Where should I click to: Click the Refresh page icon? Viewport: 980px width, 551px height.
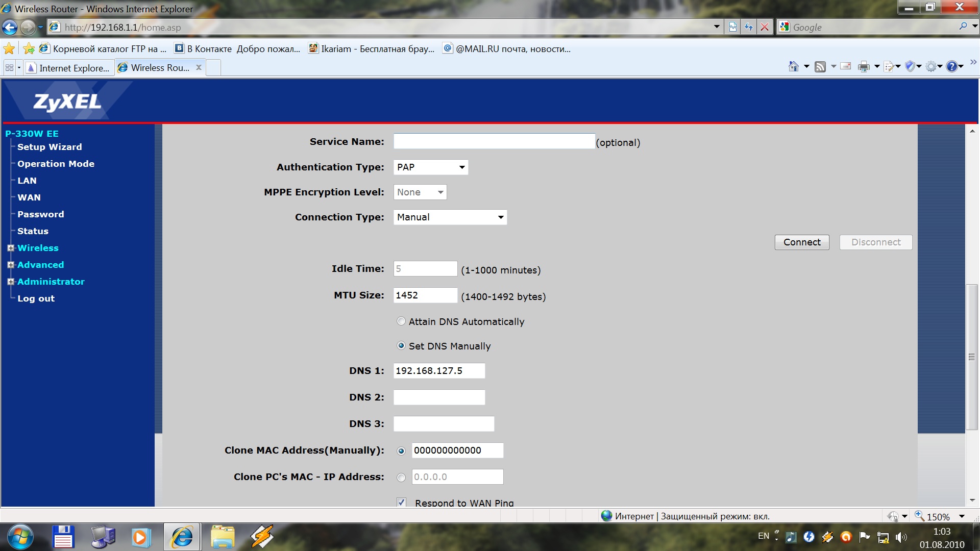click(x=749, y=27)
